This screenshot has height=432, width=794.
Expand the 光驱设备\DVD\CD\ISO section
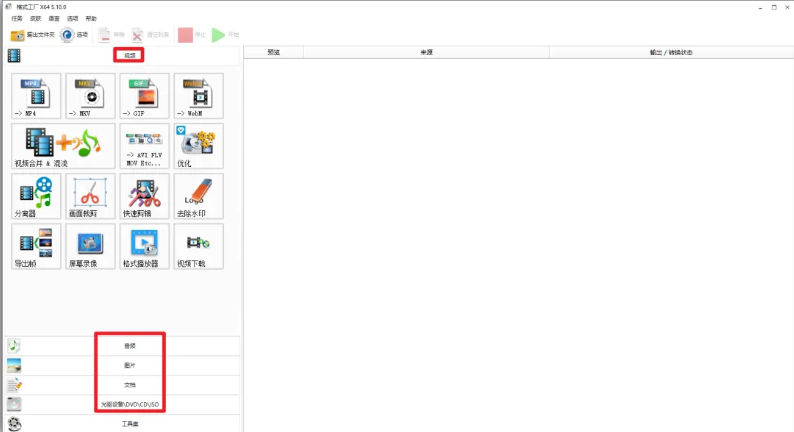pyautogui.click(x=129, y=404)
